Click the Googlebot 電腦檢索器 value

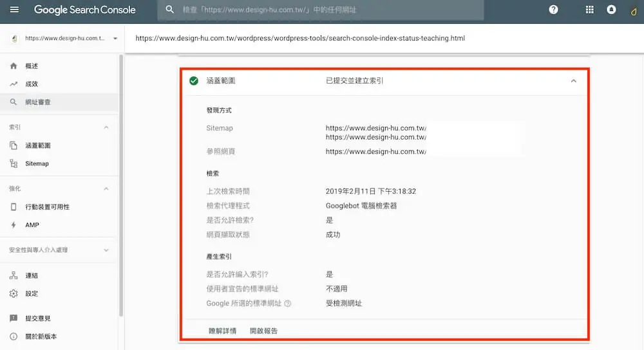click(x=361, y=206)
